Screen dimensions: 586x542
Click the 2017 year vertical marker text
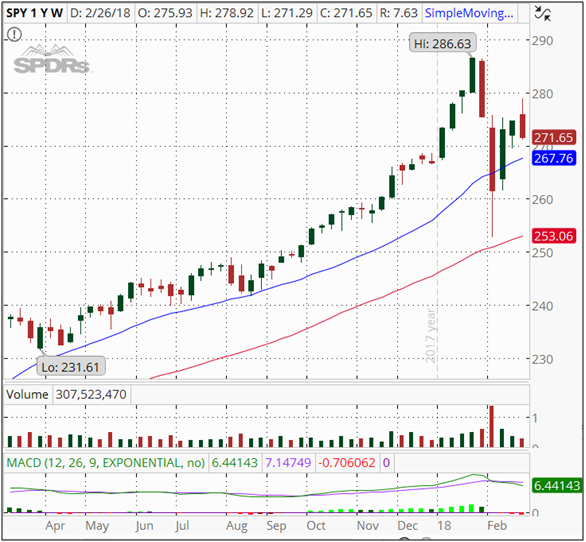[x=431, y=335]
